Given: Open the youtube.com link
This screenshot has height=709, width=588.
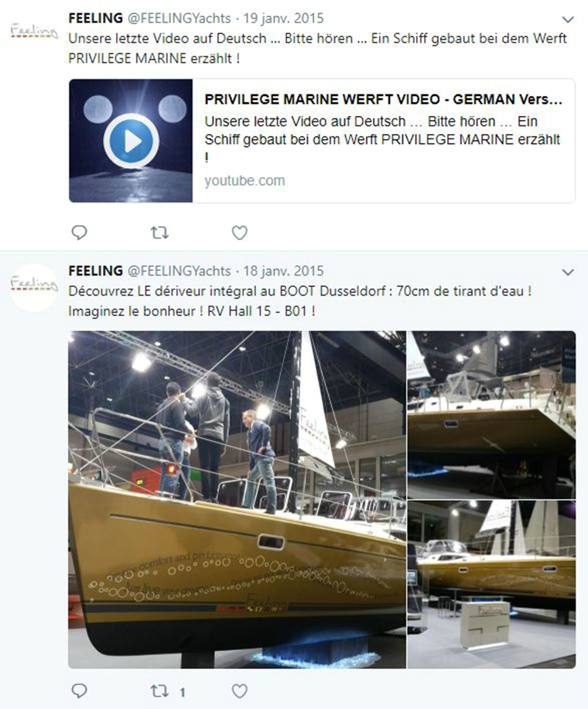Looking at the screenshot, I should pos(244,180).
